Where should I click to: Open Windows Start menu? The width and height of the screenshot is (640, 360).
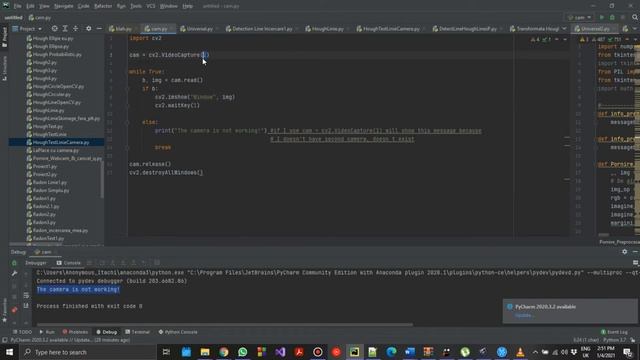[x=9, y=352]
